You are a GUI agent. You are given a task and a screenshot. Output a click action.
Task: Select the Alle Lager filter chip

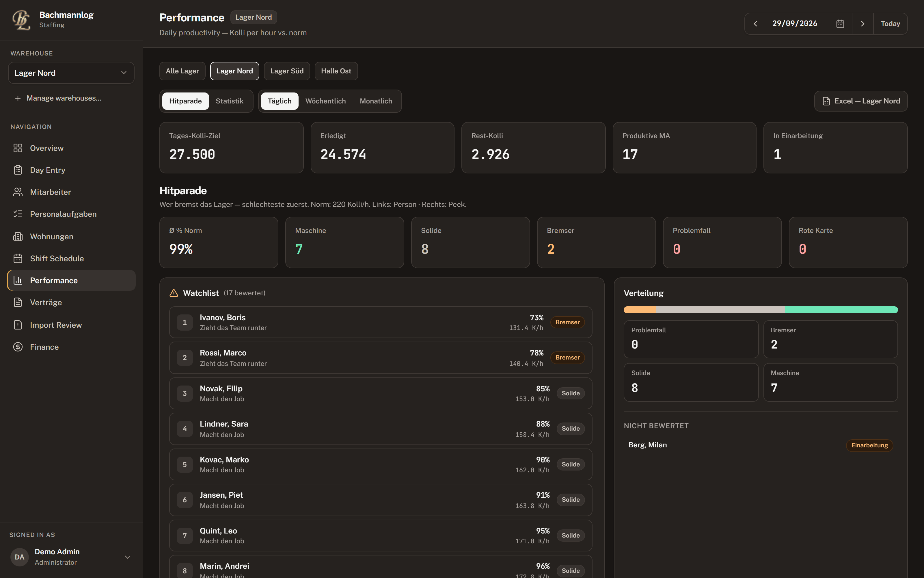[182, 71]
